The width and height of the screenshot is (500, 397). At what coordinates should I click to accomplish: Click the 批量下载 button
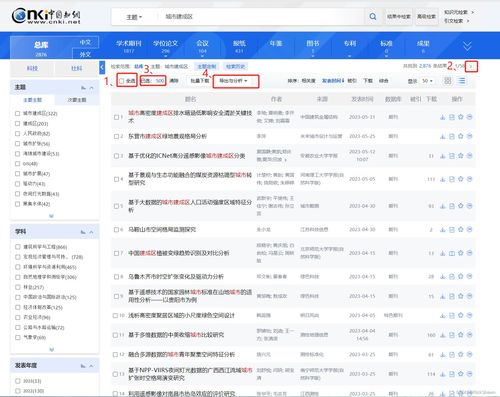[x=200, y=81]
